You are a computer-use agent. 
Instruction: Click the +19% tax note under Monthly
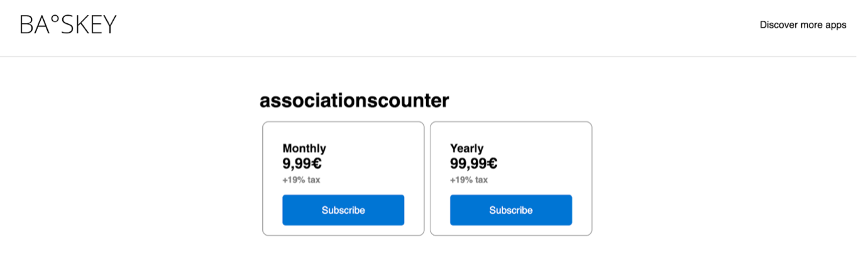point(301,180)
